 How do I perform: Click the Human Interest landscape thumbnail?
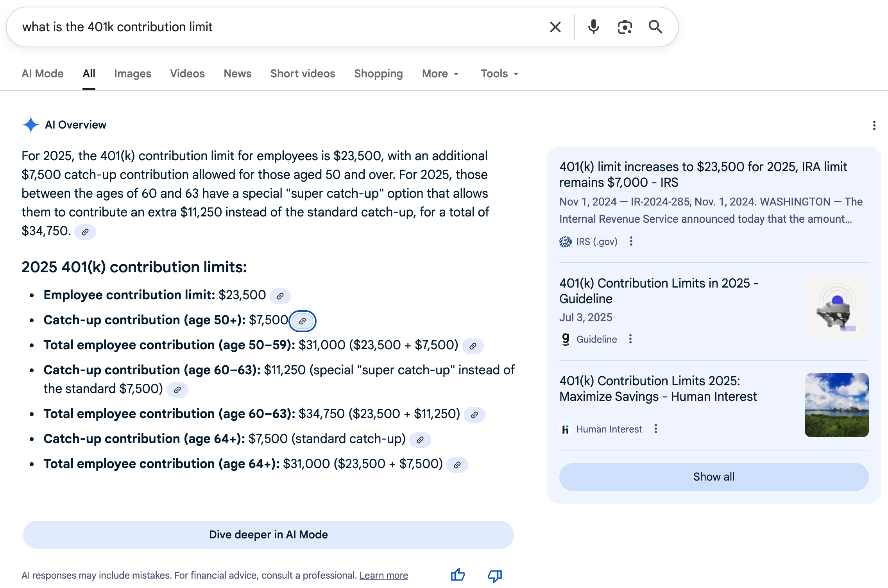836,405
